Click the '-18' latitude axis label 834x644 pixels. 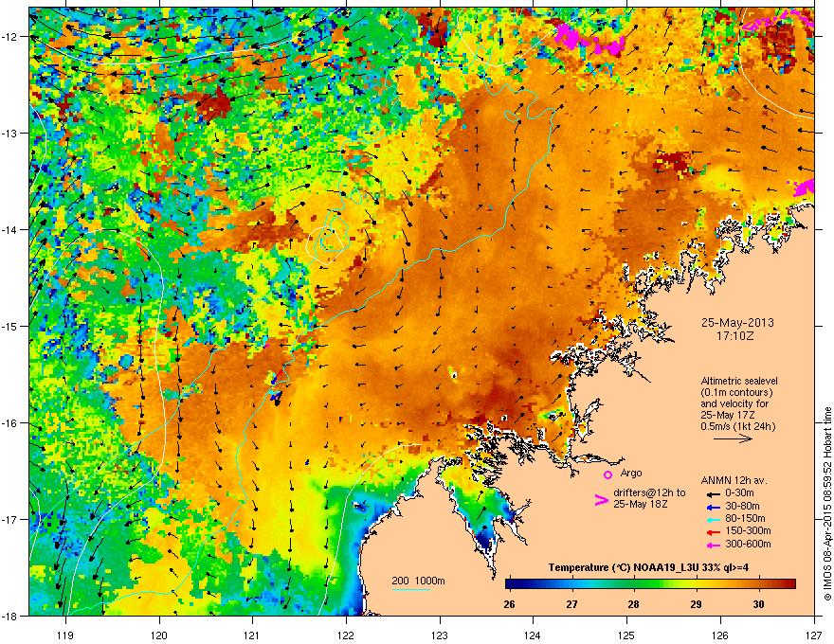pyautogui.click(x=9, y=616)
